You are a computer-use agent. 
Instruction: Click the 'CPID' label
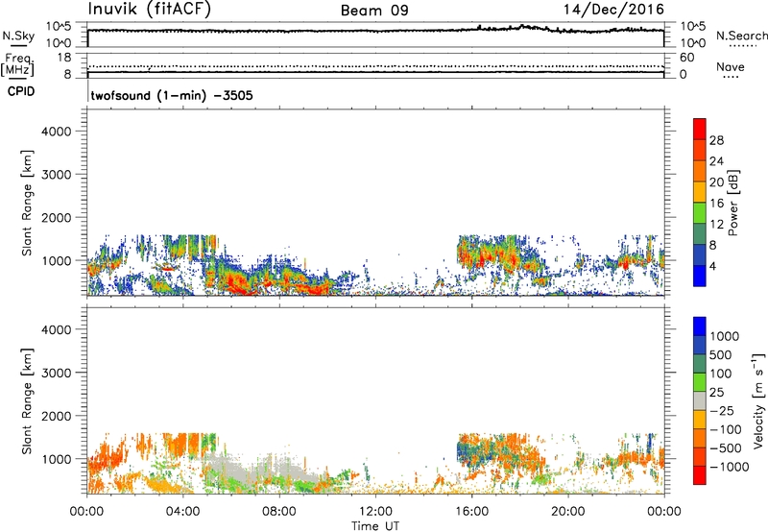(x=21, y=91)
